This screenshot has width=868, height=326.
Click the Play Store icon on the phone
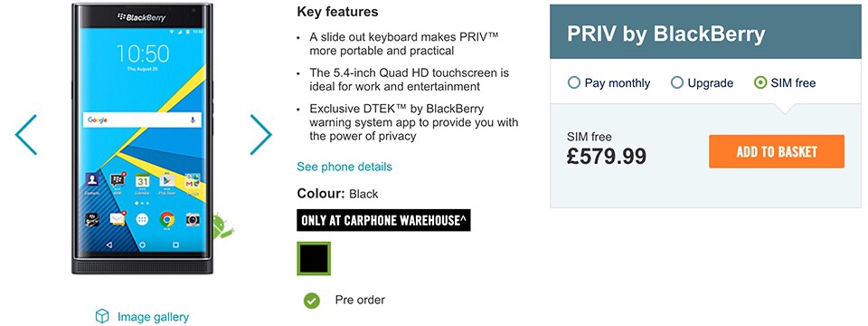coord(167,181)
